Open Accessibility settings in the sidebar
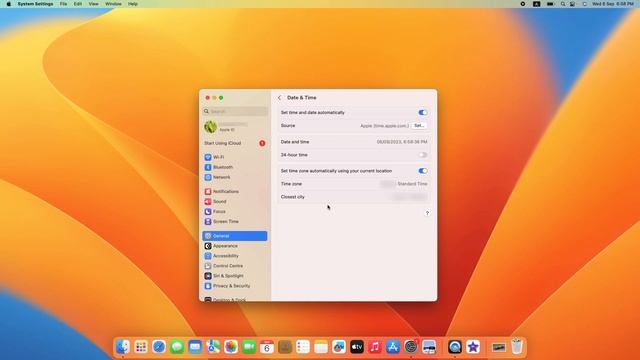Viewport: 640px width, 360px height. coord(235,256)
